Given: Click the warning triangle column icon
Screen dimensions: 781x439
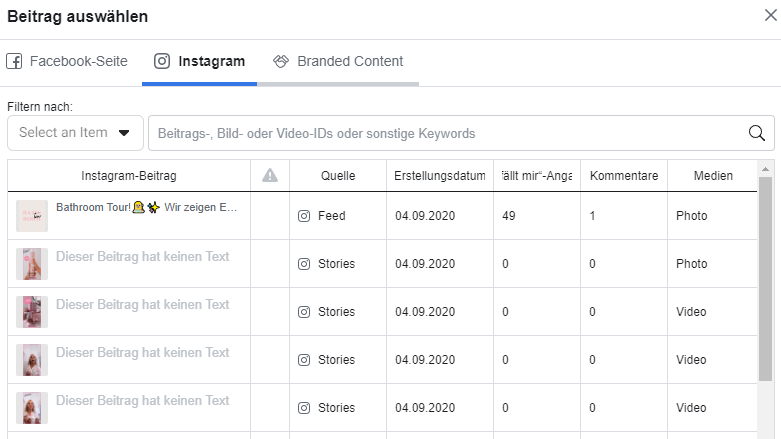Looking at the screenshot, I should tap(270, 176).
